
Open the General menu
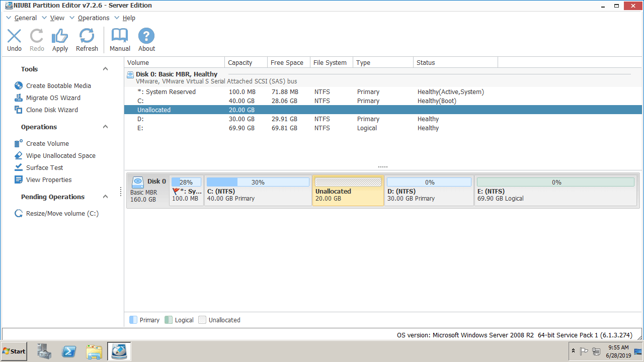point(25,18)
